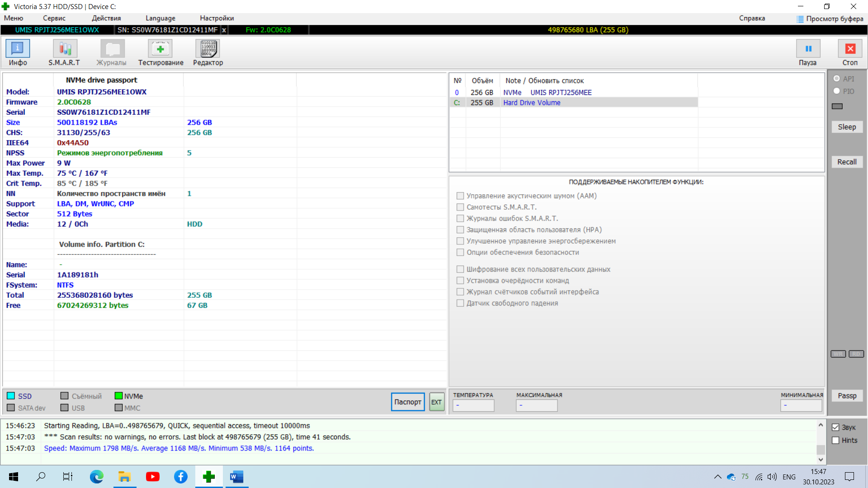Viewport: 868px width, 488px height.
Task: Click the ТЕМПЕРАТУРА value field
Action: [473, 405]
